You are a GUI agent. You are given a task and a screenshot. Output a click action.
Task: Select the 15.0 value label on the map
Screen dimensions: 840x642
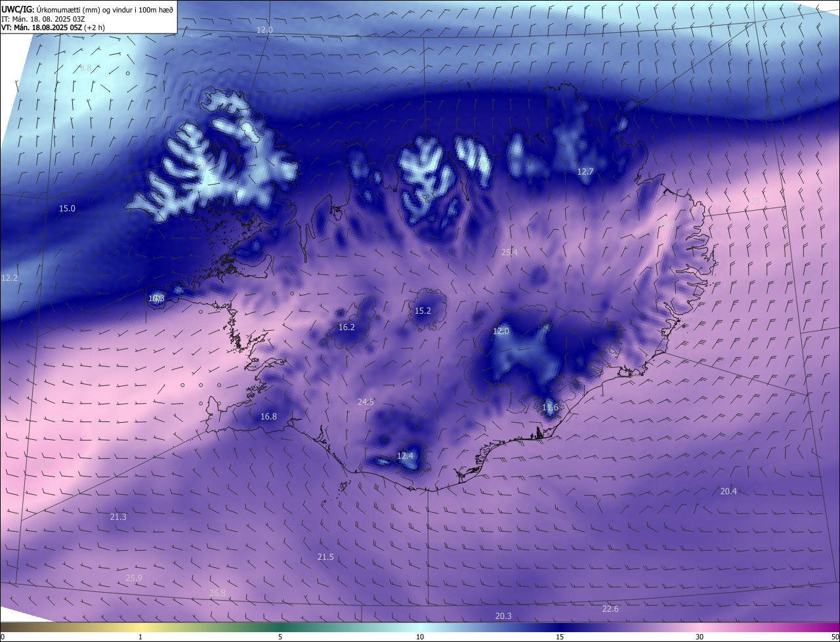point(67,209)
